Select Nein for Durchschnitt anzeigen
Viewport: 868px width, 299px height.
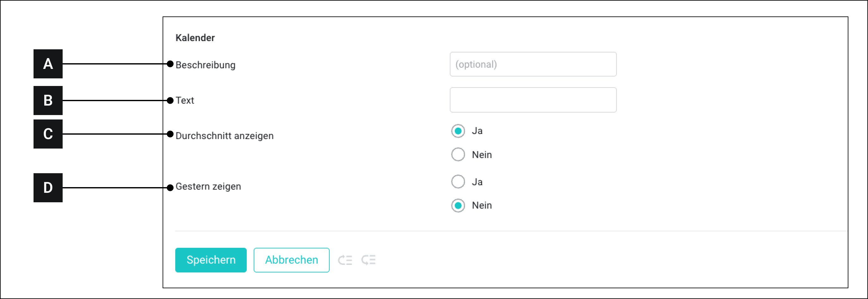458,155
